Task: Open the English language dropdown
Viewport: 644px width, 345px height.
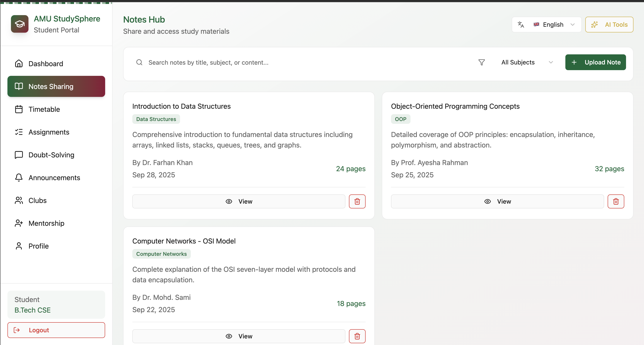Action: [553, 25]
